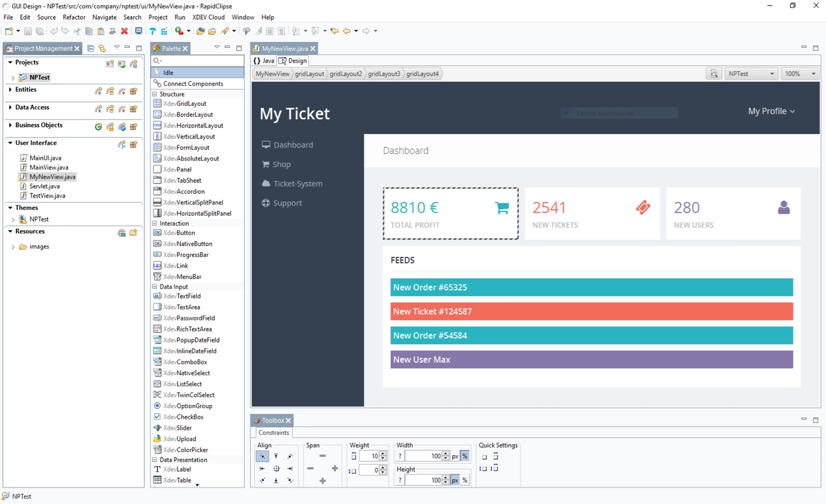The image size is (826, 504).
Task: Open the zoom level dropdown showing 100%
Action: [x=813, y=73]
